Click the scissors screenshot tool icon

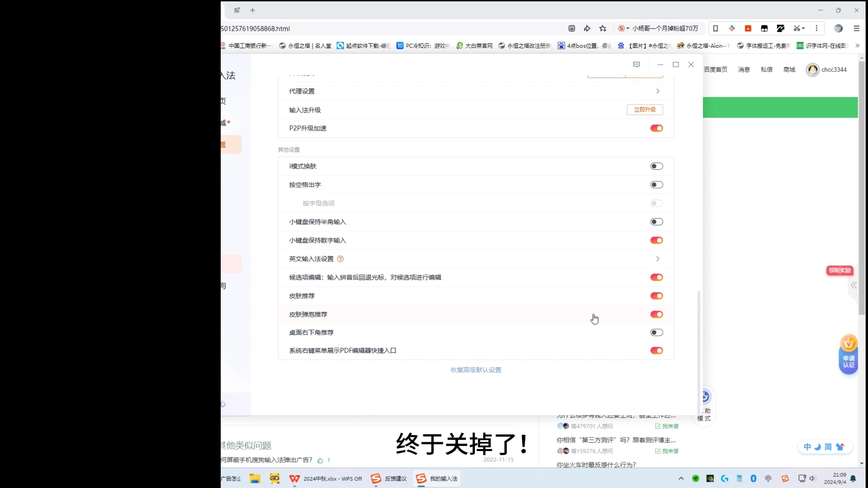[796, 28]
